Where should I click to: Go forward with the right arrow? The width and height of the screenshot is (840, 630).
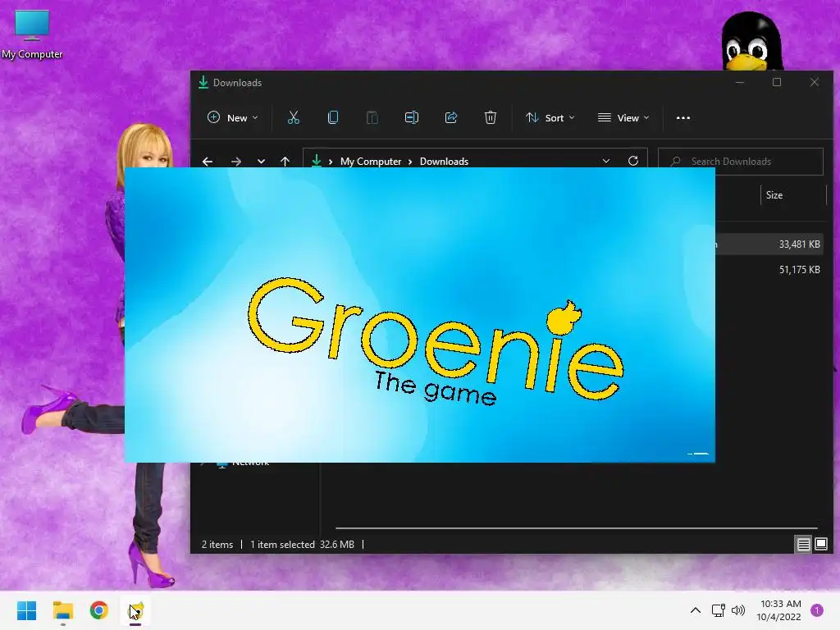click(235, 162)
